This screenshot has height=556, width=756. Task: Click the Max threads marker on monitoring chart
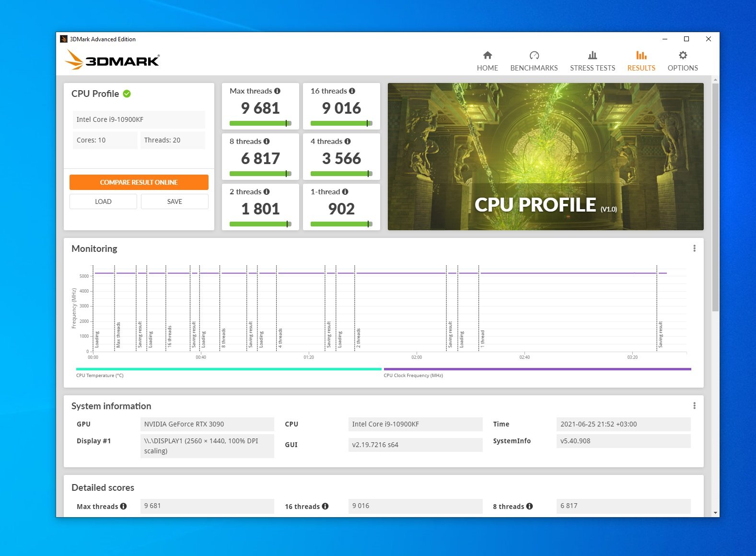(x=118, y=334)
